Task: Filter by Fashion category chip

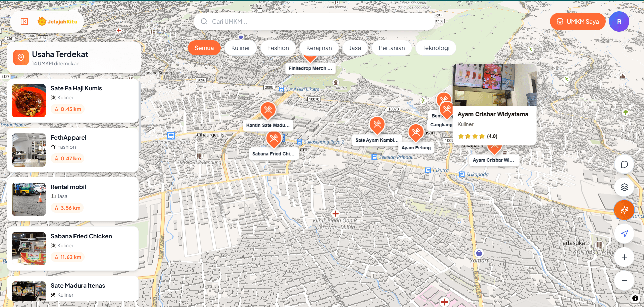Action: tap(278, 48)
